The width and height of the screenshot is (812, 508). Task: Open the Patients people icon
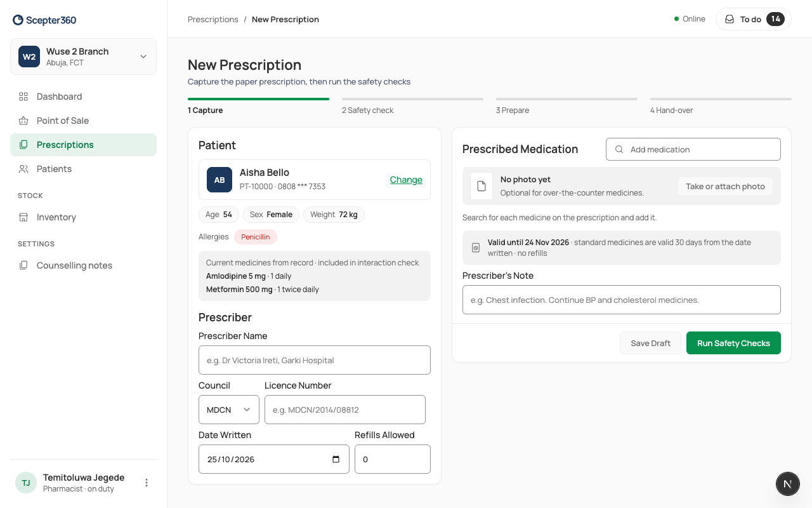[x=23, y=169]
